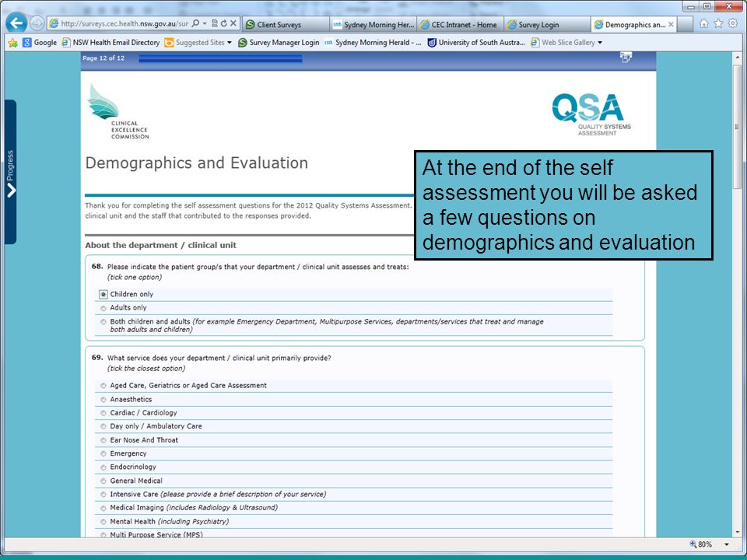Screen dimensions: 747x560
Task: Choose the Mental Health option
Action: click(103, 522)
